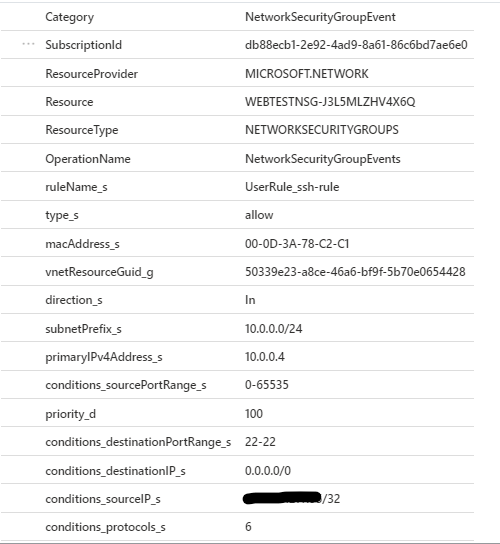Click the primaryIPv4Address_s value 10.0.0.4
The height and width of the screenshot is (544, 500).
tap(265, 357)
